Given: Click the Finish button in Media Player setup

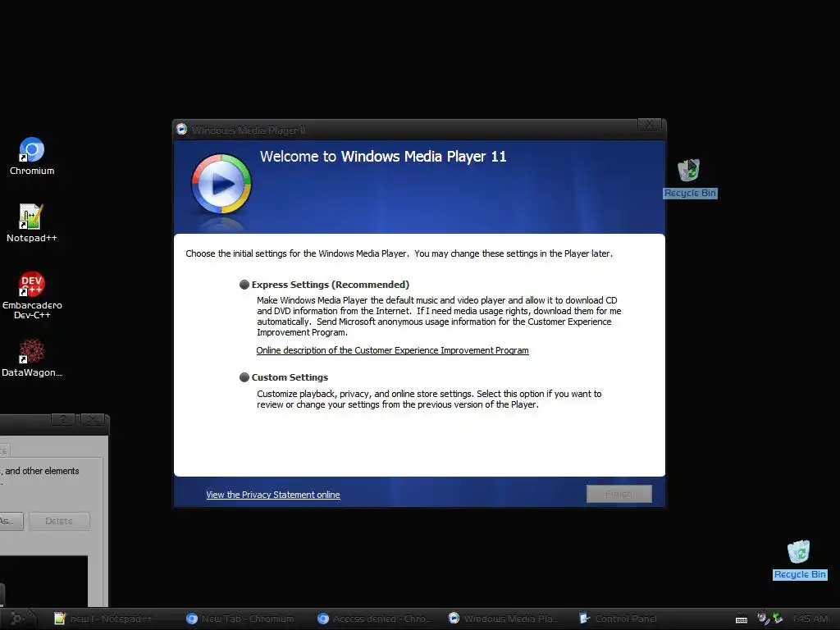Looking at the screenshot, I should click(619, 494).
